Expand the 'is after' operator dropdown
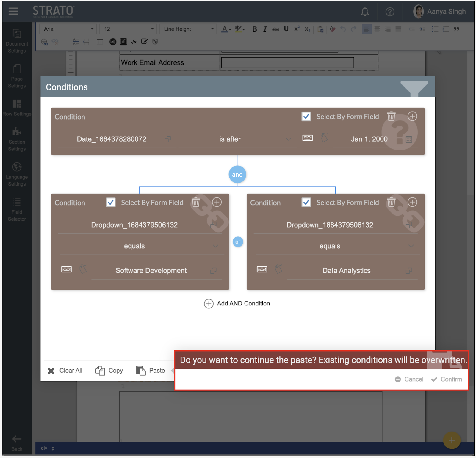The height and width of the screenshot is (458, 476). coord(288,139)
